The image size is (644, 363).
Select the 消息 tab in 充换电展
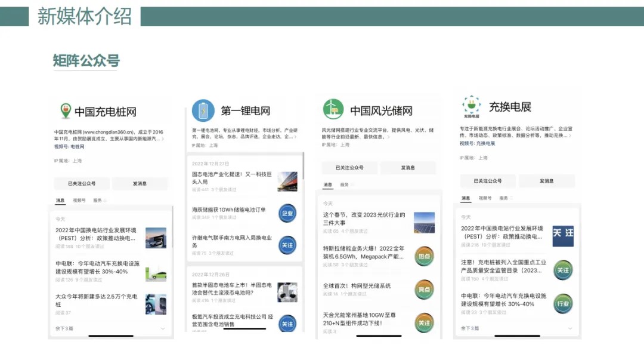click(x=466, y=198)
